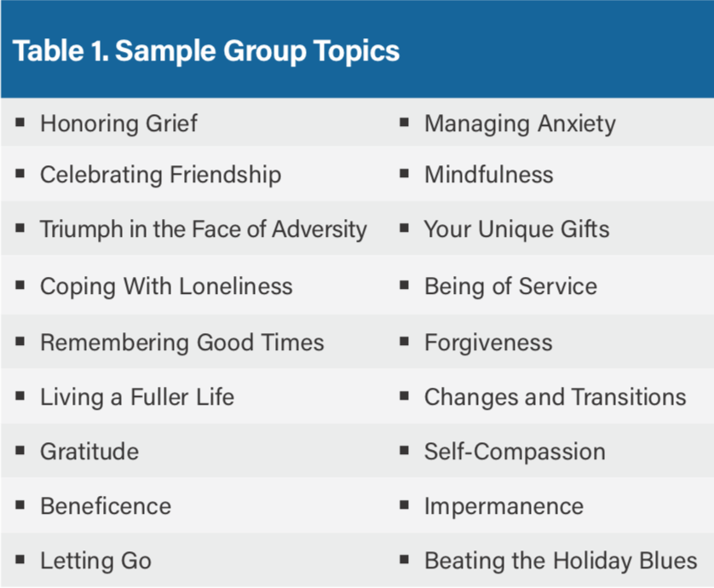Viewport: 714px width, 588px height.
Task: Select the Mindfulness entry
Action: (x=488, y=175)
